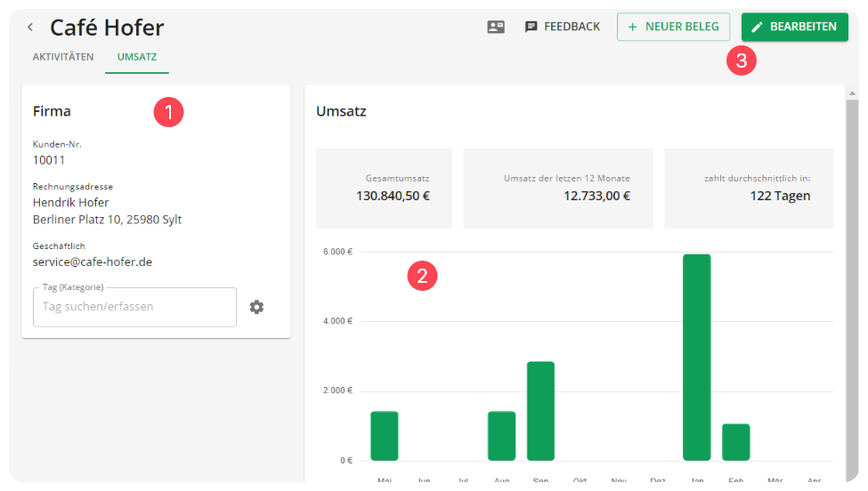Open tag settings gear icon

point(256,307)
